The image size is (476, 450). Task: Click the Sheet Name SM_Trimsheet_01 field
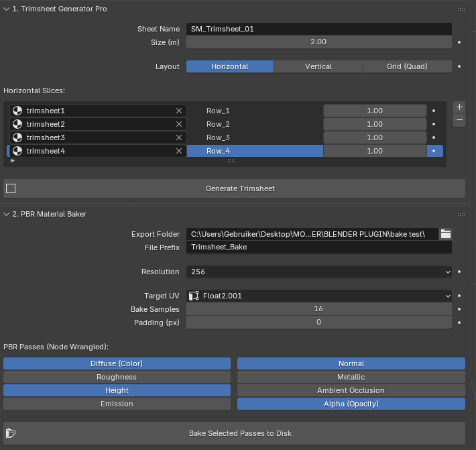pyautogui.click(x=319, y=29)
